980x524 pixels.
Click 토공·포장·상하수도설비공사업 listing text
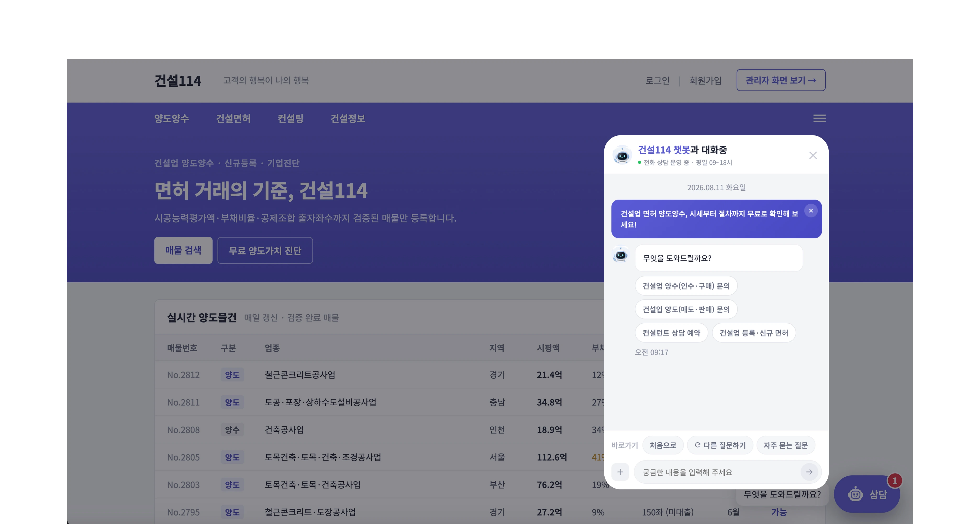pyautogui.click(x=320, y=402)
